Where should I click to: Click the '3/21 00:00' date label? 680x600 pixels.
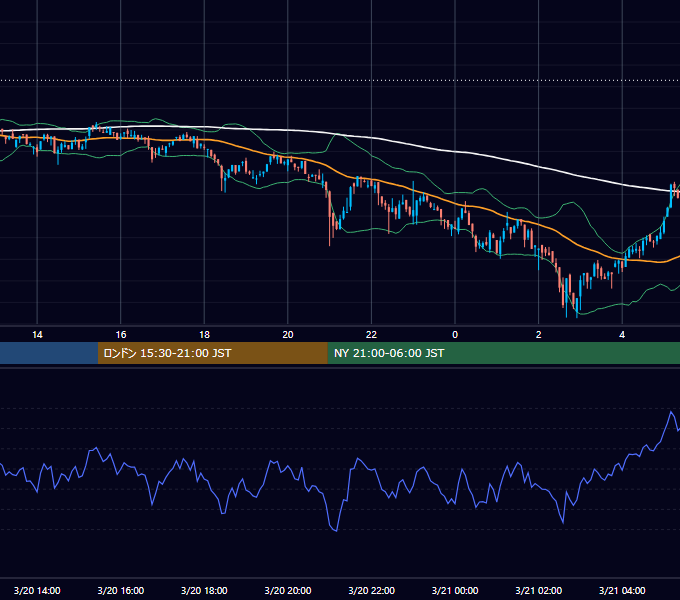click(455, 590)
